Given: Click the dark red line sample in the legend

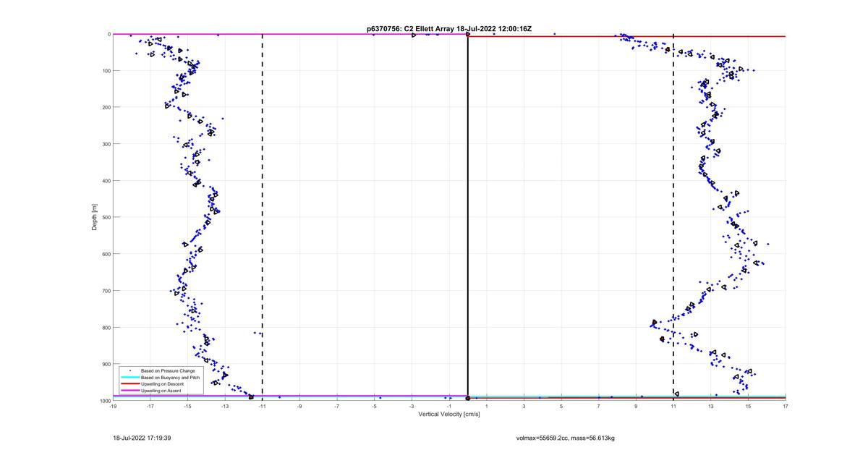Looking at the screenshot, I should (x=129, y=383).
